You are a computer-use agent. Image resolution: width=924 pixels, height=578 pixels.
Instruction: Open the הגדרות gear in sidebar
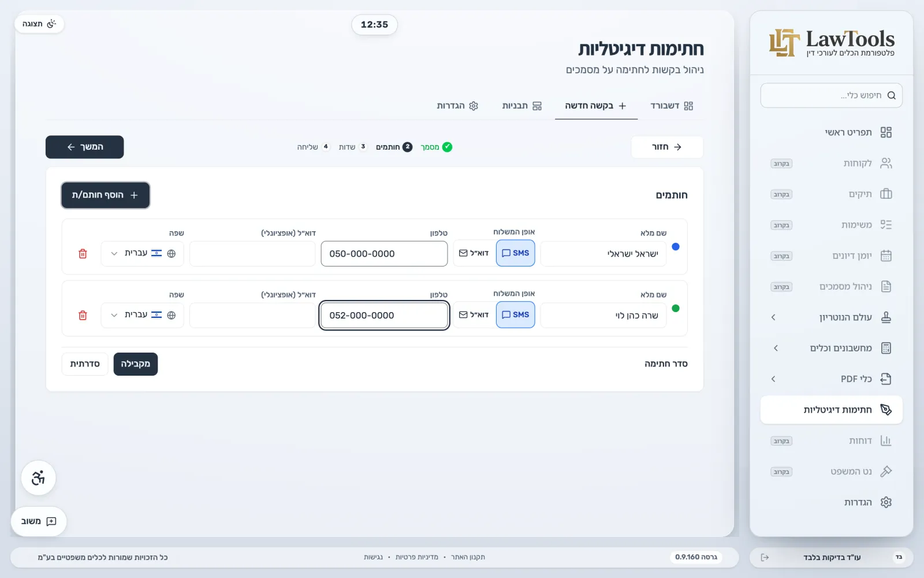(x=886, y=502)
